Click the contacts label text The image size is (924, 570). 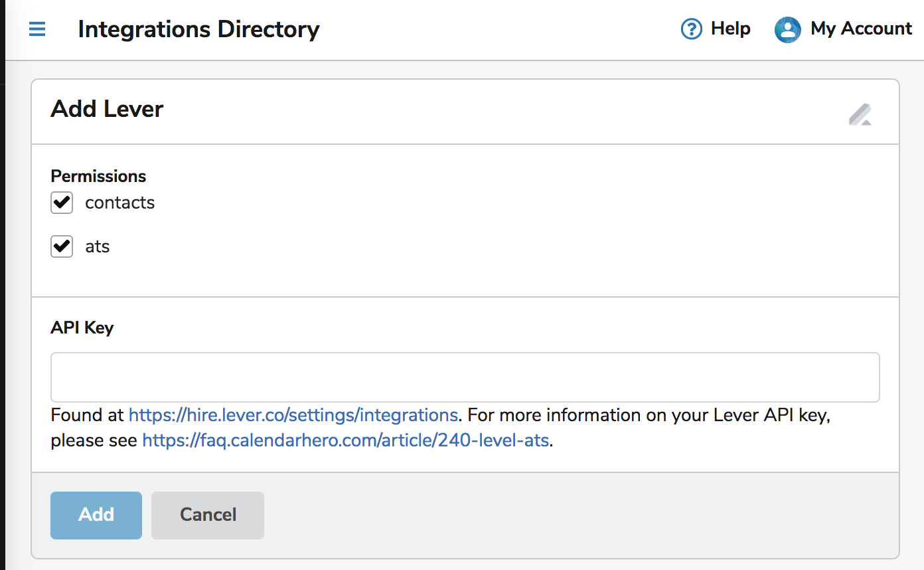coord(120,203)
